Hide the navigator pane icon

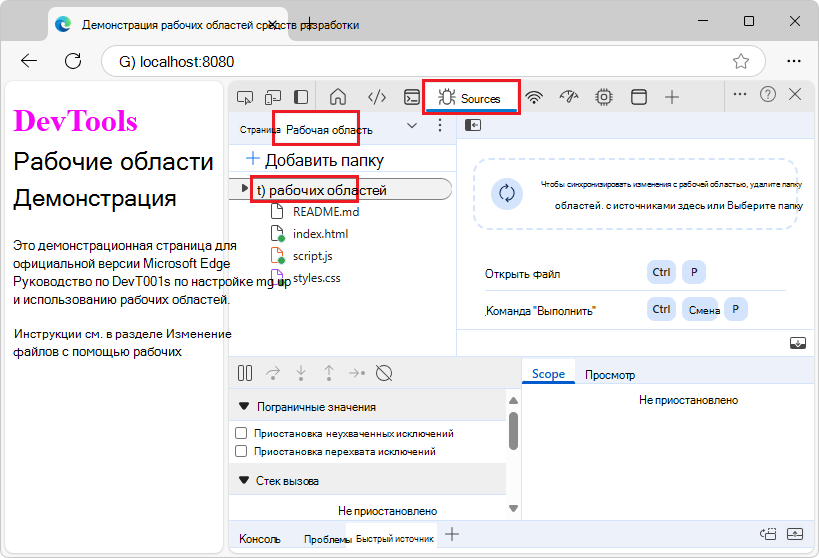[473, 125]
